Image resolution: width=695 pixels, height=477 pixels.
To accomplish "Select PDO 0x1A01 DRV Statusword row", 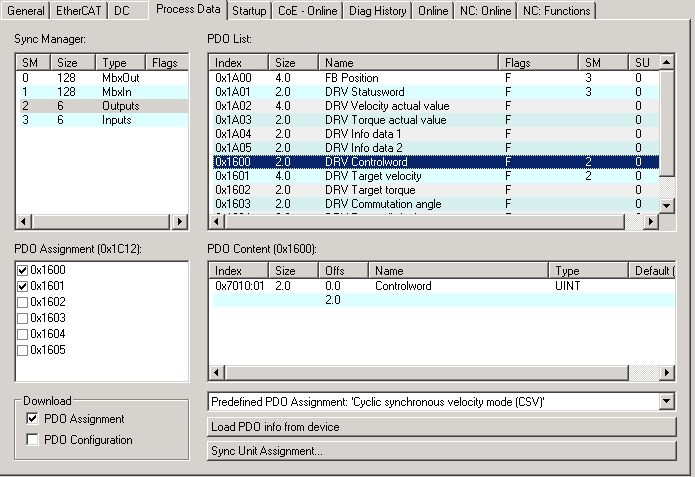I will tap(434, 92).
